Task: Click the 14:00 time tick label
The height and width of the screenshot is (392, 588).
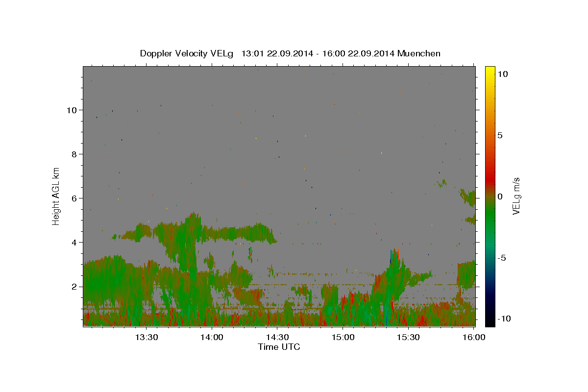Action: 212,337
